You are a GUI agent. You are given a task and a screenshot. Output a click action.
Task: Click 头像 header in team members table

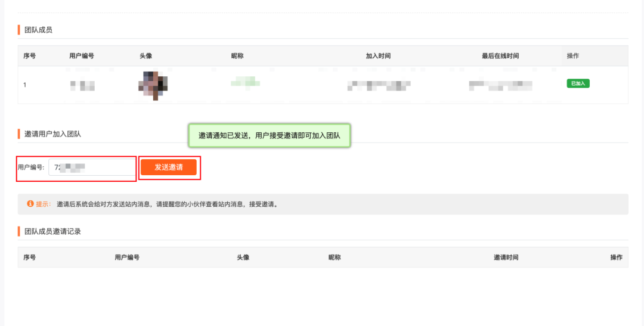[145, 56]
